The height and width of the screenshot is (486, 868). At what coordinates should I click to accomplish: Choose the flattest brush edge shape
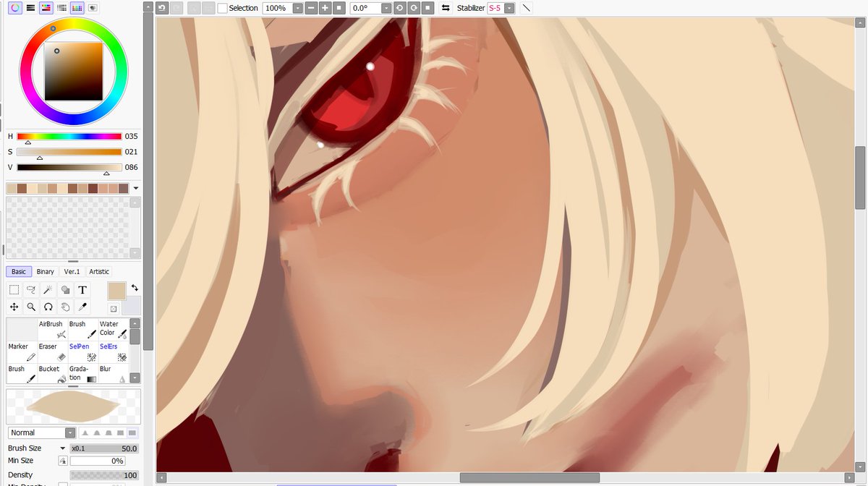coord(131,432)
